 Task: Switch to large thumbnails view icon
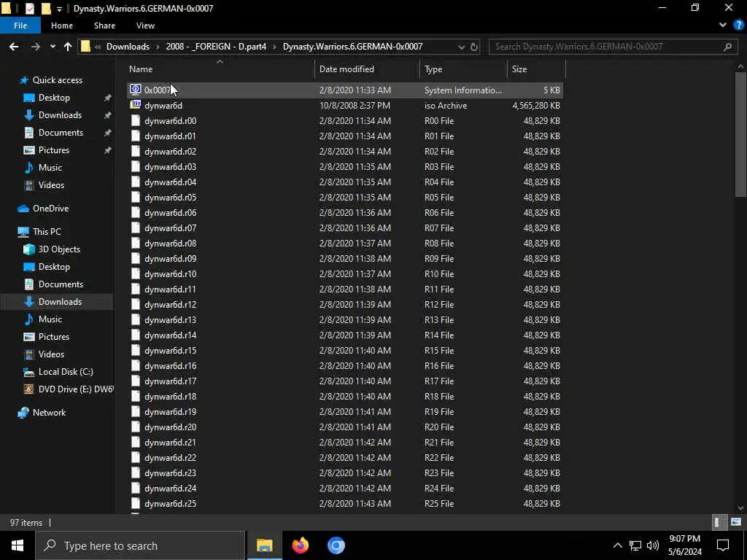click(x=735, y=522)
